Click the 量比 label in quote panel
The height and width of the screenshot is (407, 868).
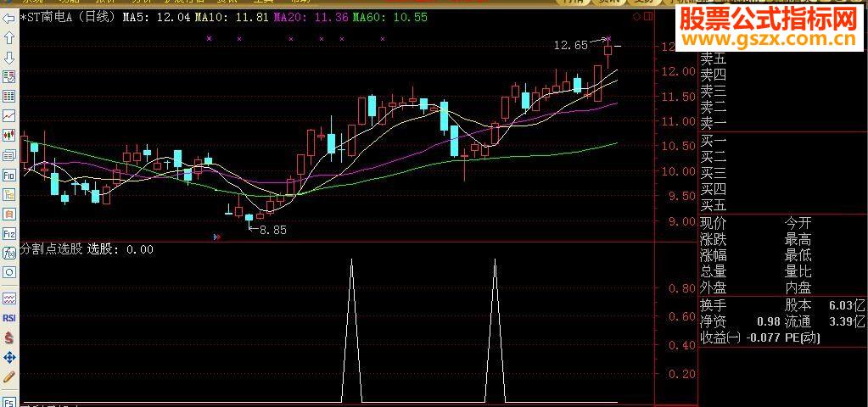[x=798, y=271]
